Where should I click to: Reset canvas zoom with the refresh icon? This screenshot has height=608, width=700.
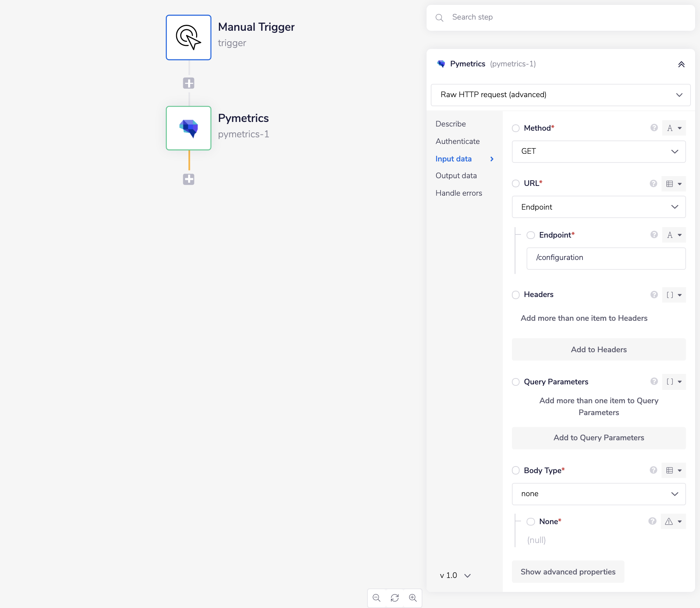pos(395,598)
